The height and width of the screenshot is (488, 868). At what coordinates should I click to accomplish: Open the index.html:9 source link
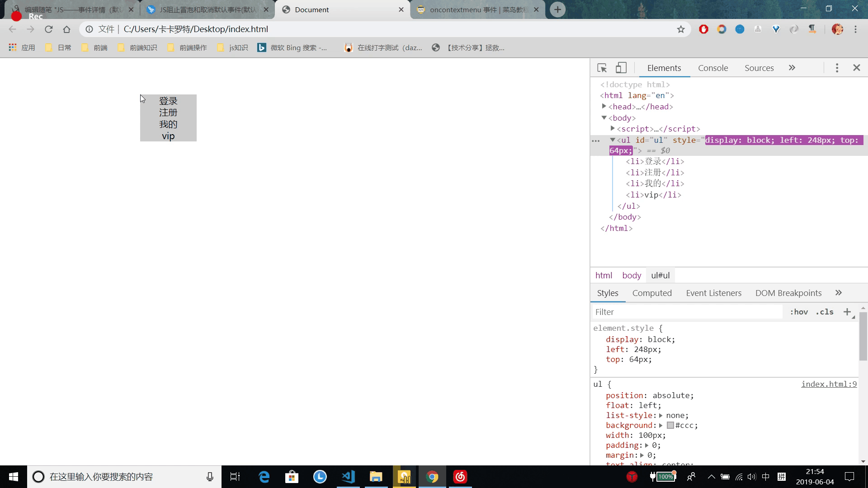click(x=829, y=384)
